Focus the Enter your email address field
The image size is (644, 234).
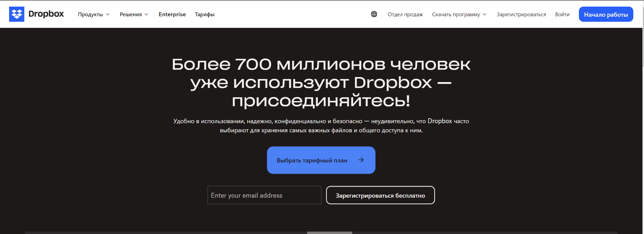coord(264,195)
